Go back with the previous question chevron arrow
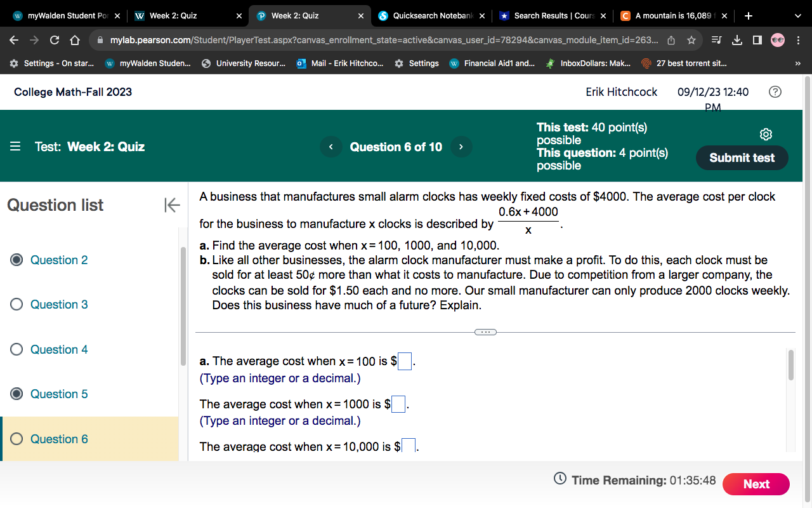Image resolution: width=812 pixels, height=508 pixels. point(331,147)
